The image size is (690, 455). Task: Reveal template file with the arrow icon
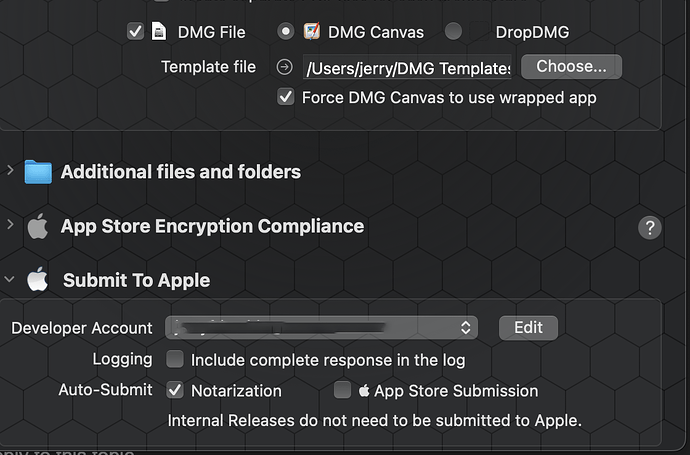tap(285, 67)
